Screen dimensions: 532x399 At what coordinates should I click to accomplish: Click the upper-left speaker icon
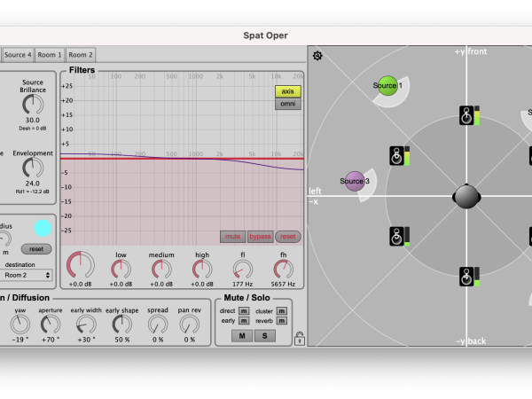398,156
